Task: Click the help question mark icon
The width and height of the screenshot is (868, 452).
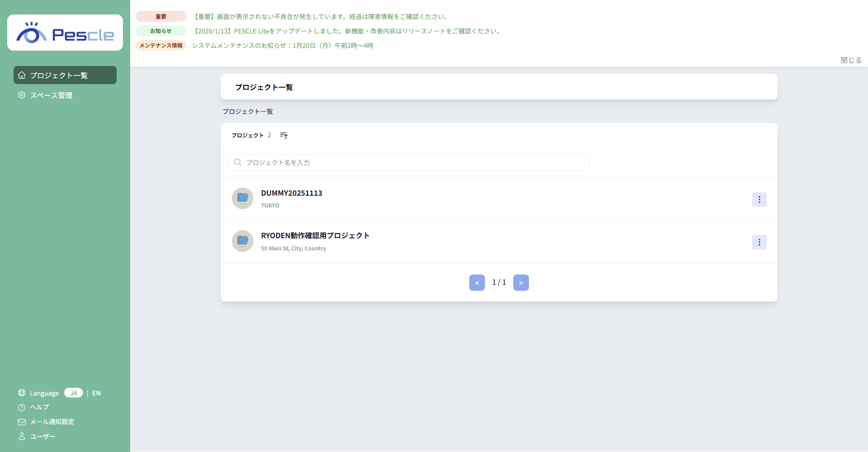Action: pos(22,408)
